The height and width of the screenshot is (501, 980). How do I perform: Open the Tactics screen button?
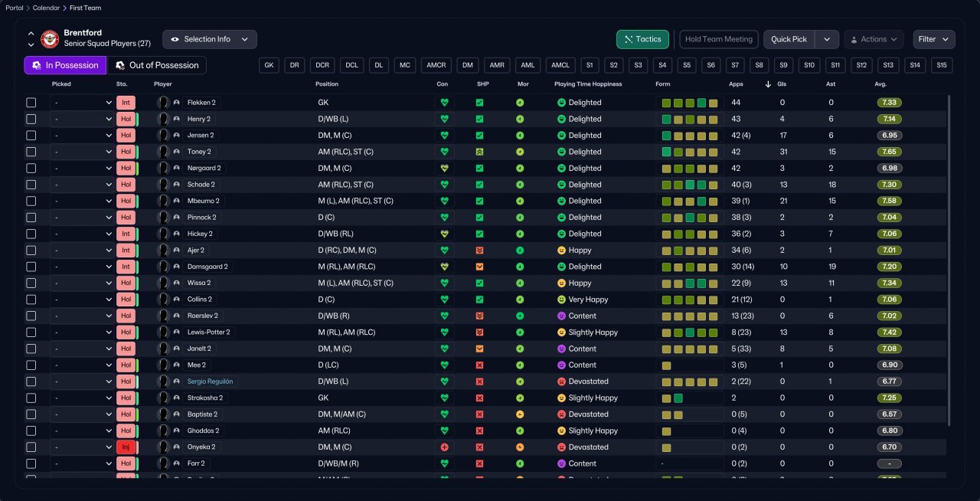[x=642, y=39]
